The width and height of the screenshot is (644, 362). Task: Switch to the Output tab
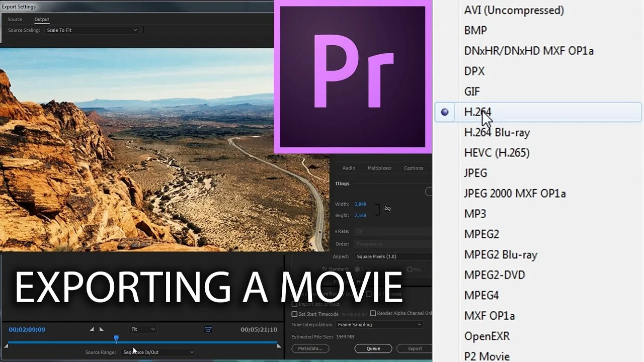tap(42, 20)
